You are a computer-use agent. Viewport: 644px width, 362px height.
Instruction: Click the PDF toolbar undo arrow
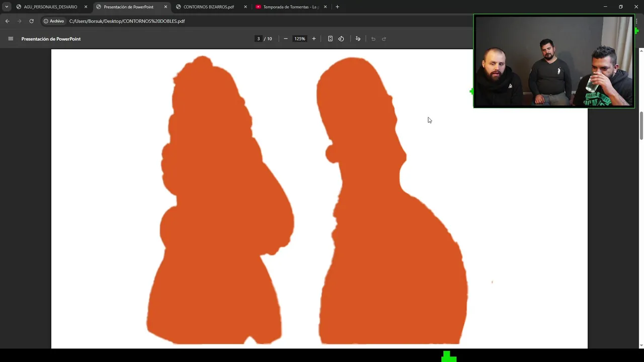(373, 39)
